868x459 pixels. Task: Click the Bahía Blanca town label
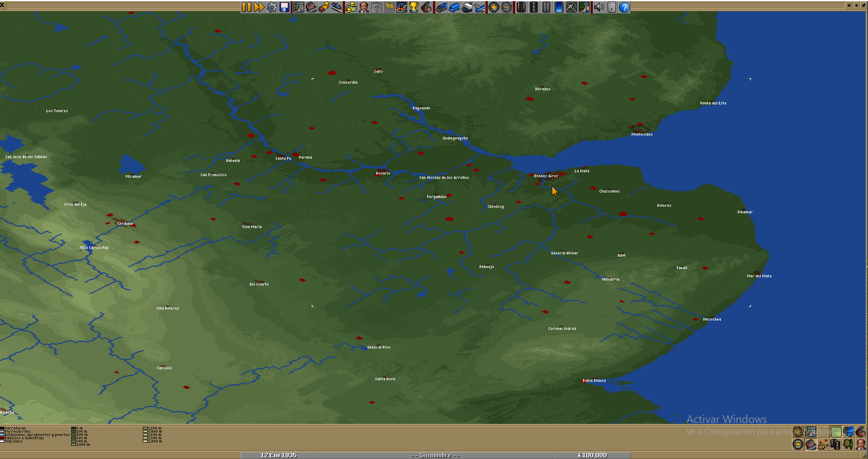tap(594, 381)
